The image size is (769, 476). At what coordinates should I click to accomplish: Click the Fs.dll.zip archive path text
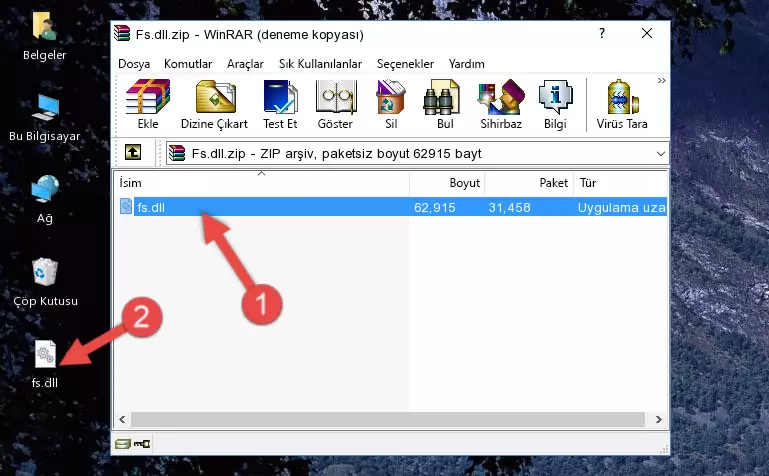tap(336, 153)
